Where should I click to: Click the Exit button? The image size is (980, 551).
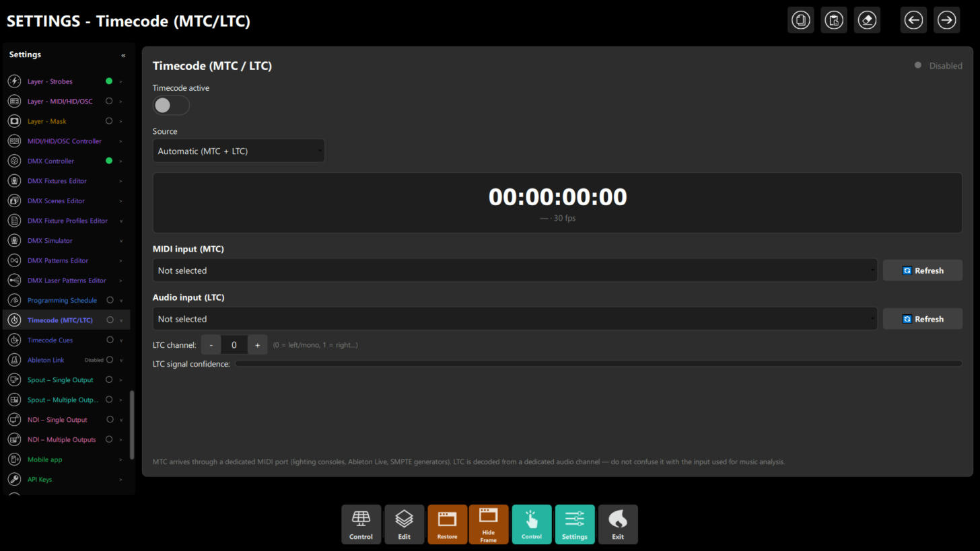tap(618, 525)
